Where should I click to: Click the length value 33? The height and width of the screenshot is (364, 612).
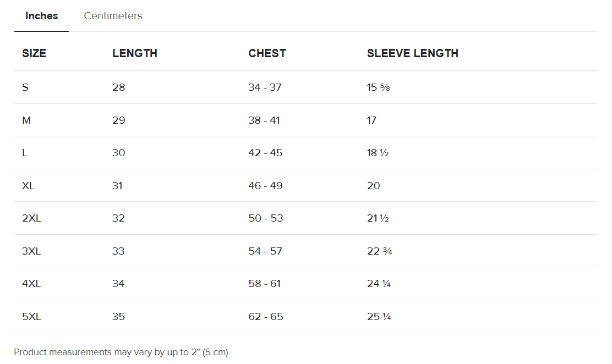tap(118, 251)
